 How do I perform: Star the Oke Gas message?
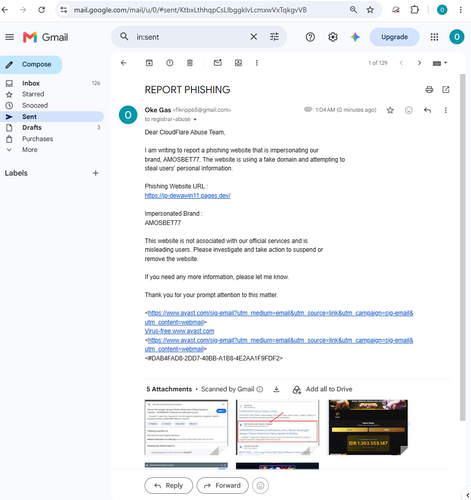pos(390,110)
